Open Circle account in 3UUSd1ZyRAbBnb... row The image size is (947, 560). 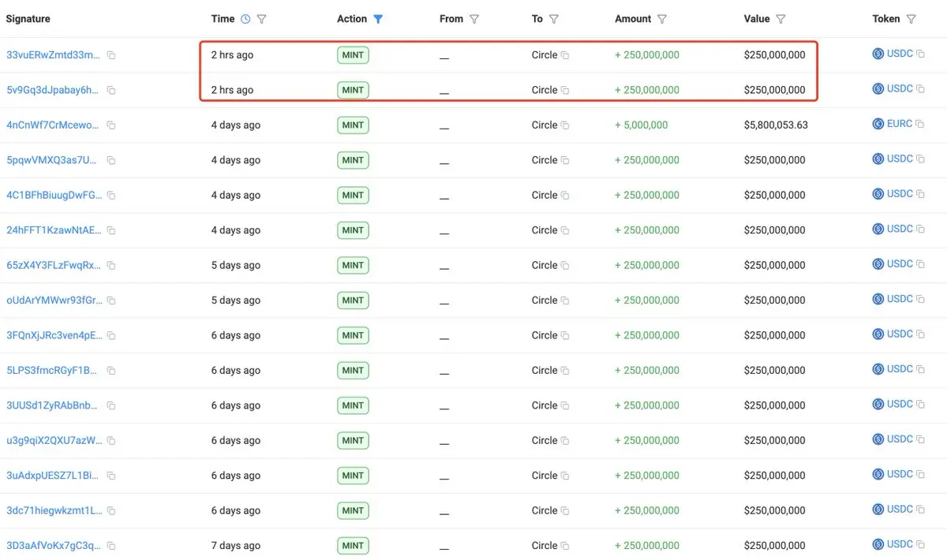coord(545,405)
